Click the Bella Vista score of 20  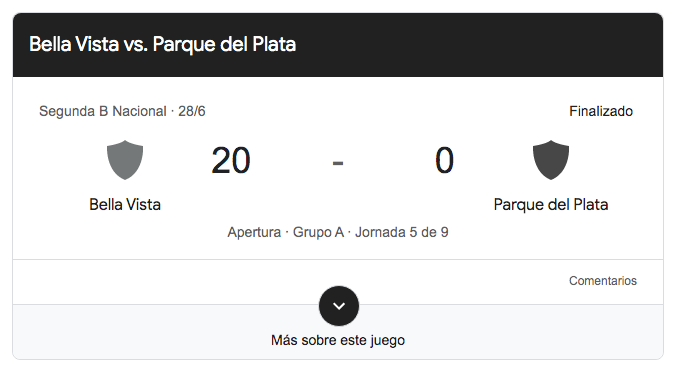click(231, 161)
